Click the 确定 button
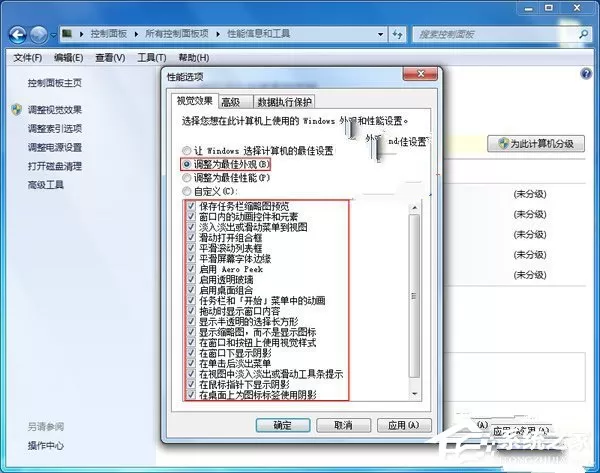Viewport: 600px width, 473px height. tap(283, 425)
